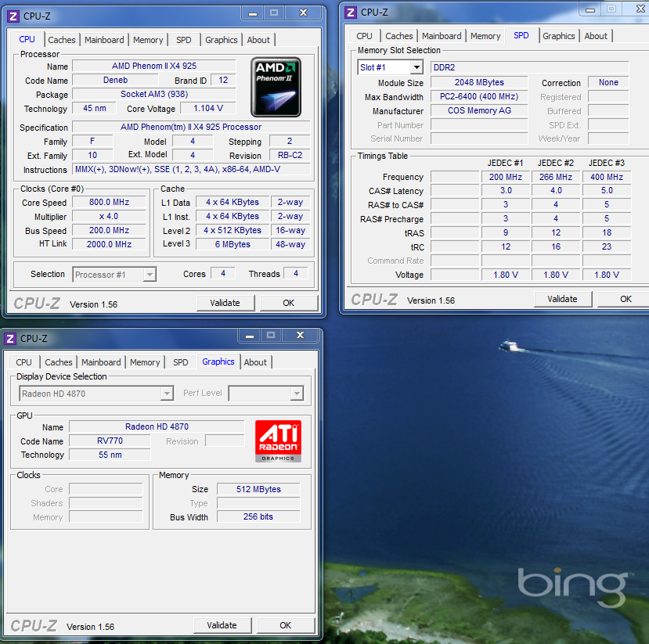Go to Memory tab in the Graphics window
Screen dimensions: 649x644
pos(145,362)
